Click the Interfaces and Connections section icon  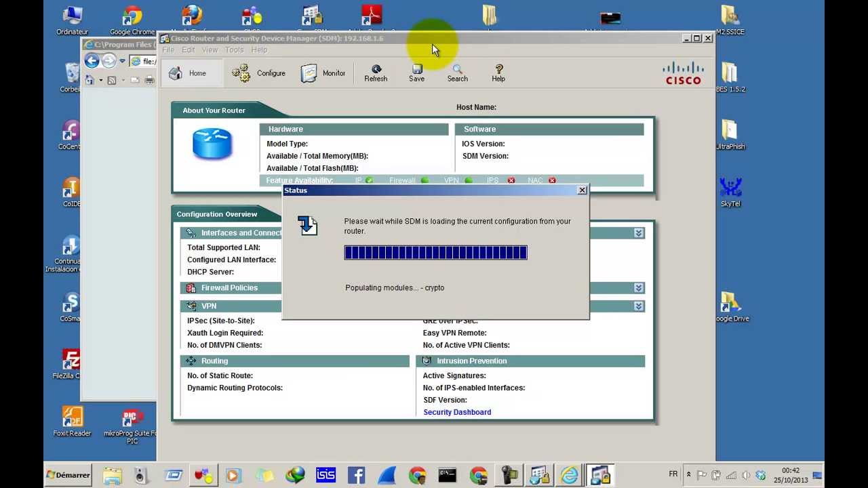(191, 233)
